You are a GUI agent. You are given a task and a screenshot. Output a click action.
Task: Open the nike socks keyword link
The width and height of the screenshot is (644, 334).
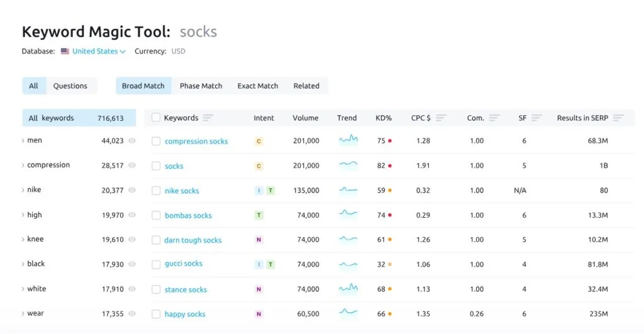click(182, 191)
